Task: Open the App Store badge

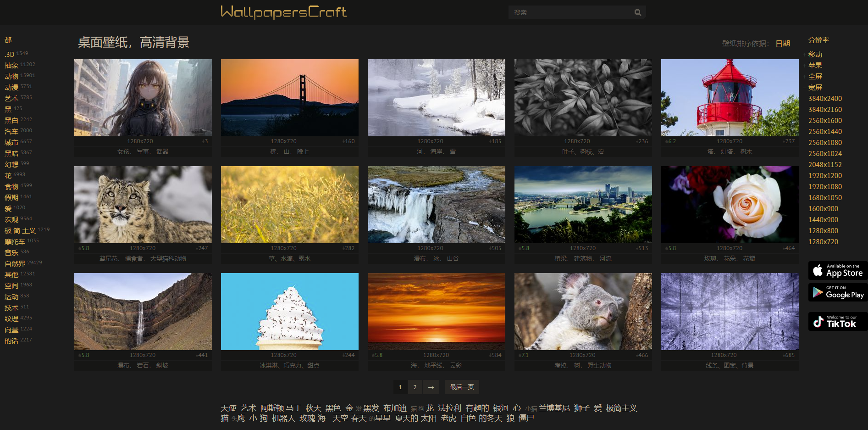Action: 837,270
